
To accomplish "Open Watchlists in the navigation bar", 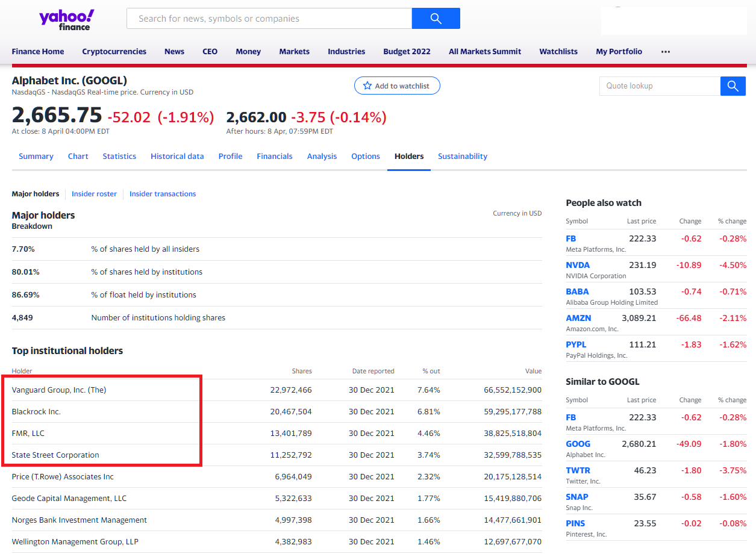I will [x=558, y=52].
